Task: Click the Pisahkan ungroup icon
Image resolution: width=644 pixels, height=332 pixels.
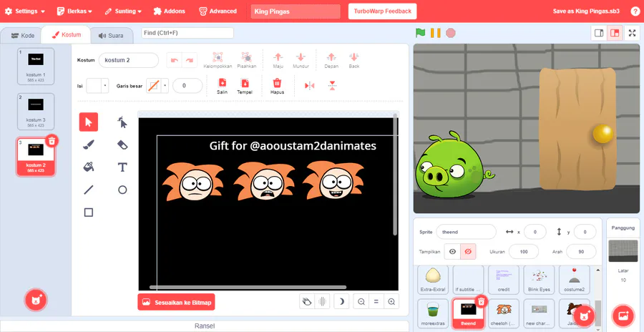Action: [246, 57]
